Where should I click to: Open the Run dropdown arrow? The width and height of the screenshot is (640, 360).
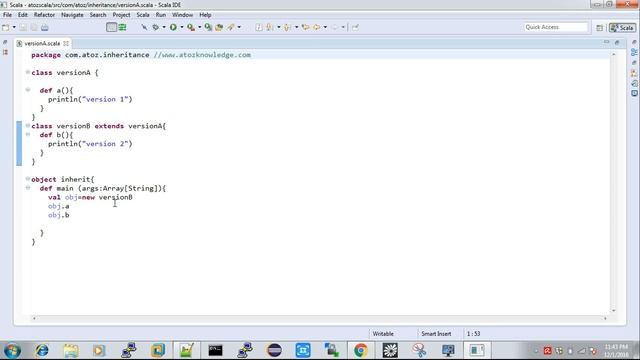182,27
